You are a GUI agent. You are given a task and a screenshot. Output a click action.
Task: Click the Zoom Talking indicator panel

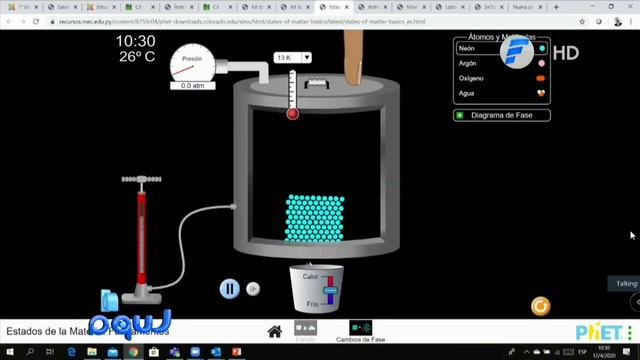[624, 284]
